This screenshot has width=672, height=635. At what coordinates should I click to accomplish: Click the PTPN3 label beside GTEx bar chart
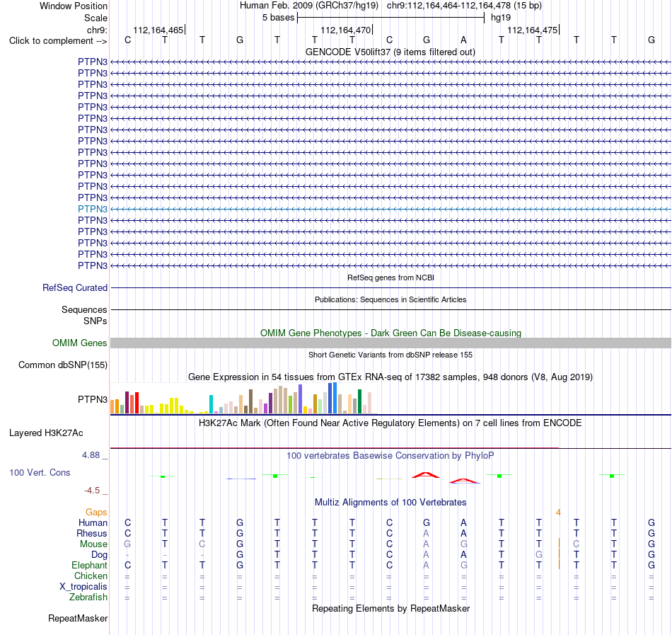[x=93, y=399]
